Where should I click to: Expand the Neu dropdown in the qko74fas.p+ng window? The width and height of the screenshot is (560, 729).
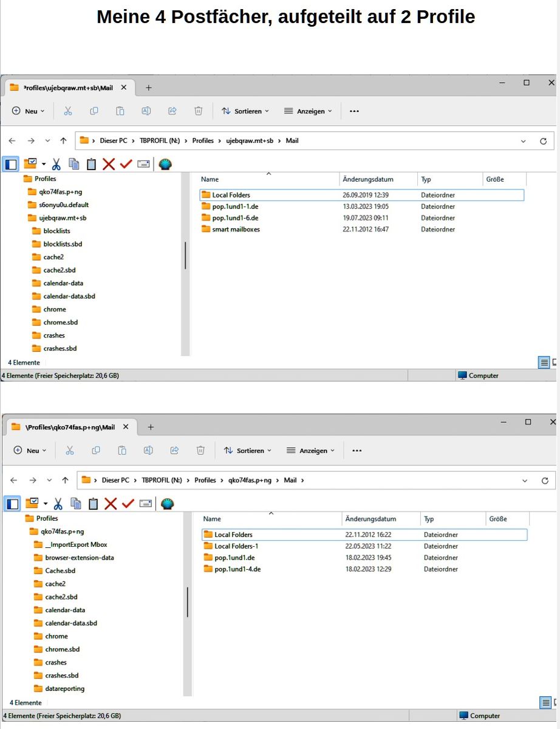click(29, 451)
